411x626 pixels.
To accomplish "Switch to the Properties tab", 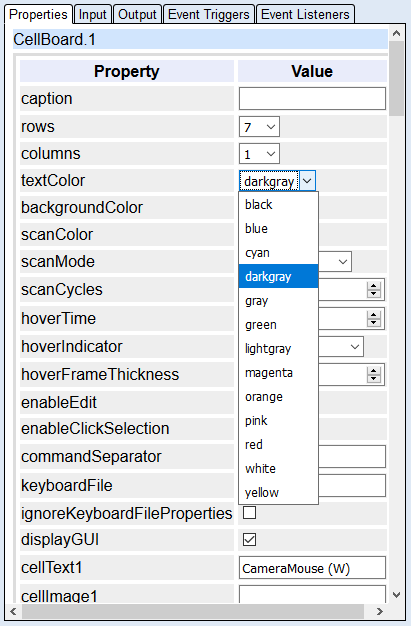I will [38, 14].
